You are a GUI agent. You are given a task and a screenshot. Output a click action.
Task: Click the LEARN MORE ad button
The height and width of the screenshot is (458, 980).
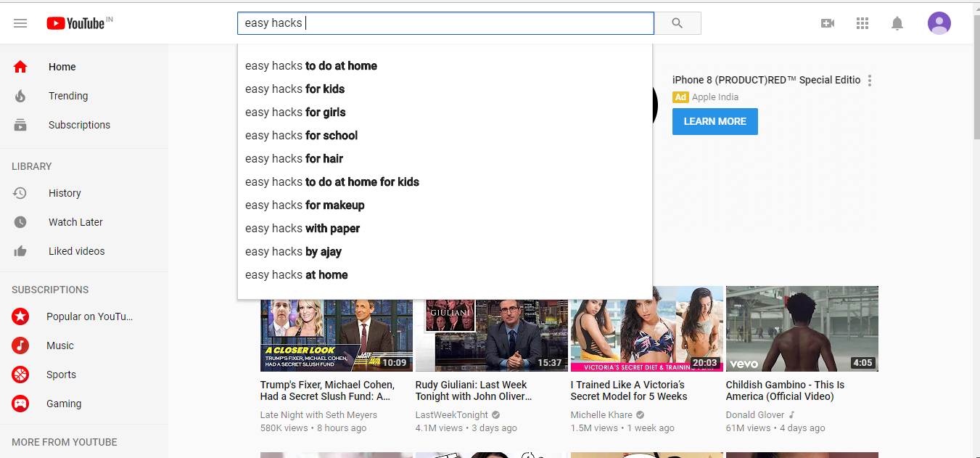[715, 121]
